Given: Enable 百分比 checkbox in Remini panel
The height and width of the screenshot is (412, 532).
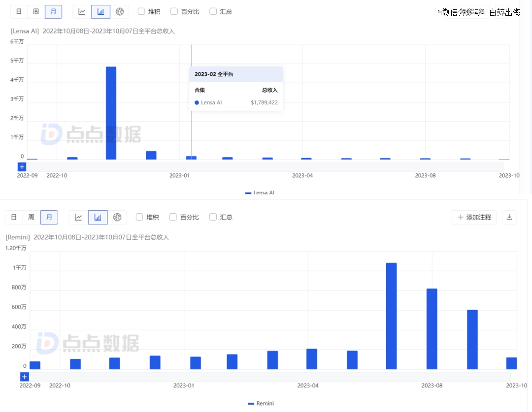Looking at the screenshot, I should tap(173, 217).
